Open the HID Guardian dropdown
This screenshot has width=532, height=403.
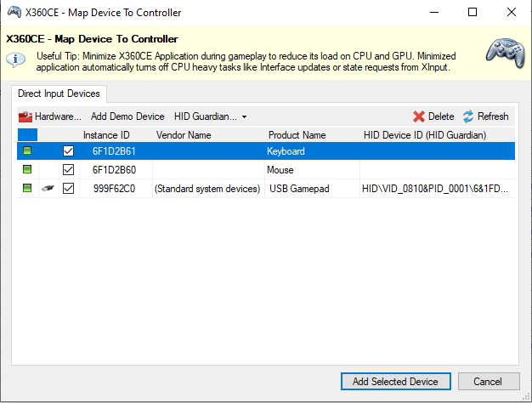[x=210, y=116]
